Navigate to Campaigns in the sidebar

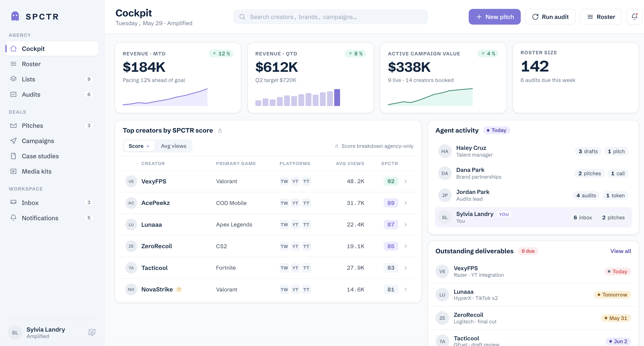(x=52, y=141)
